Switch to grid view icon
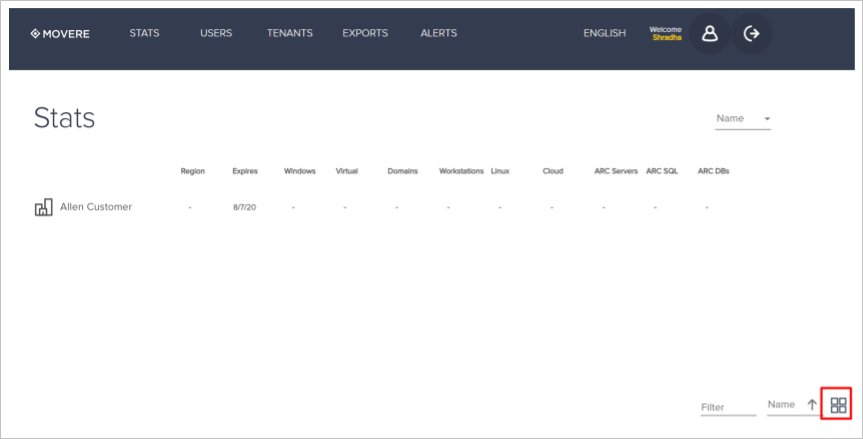This screenshot has height=439, width=863. 838,405
